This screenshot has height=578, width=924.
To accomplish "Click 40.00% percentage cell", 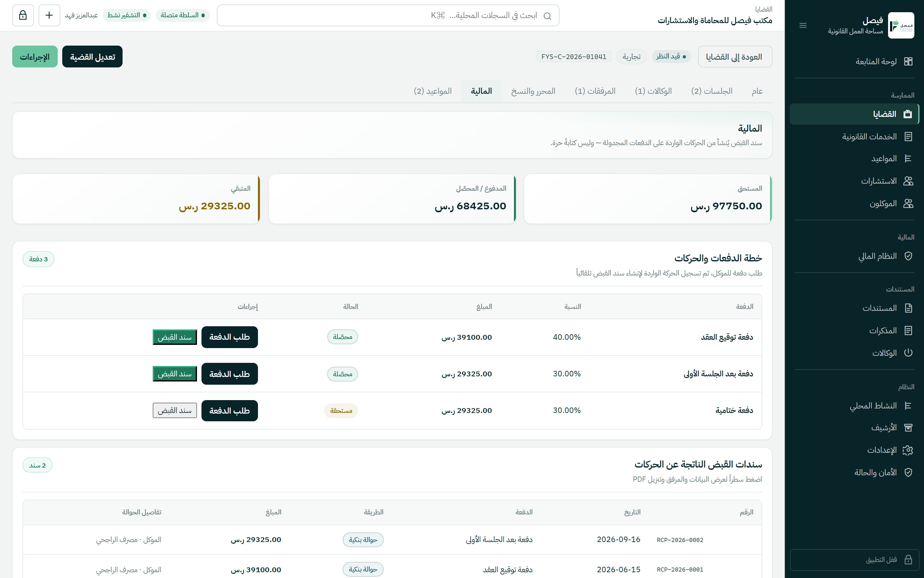I will 567,337.
